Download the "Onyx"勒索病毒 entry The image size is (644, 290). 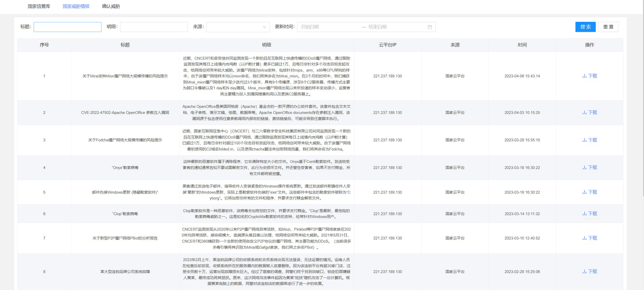pyautogui.click(x=590, y=167)
